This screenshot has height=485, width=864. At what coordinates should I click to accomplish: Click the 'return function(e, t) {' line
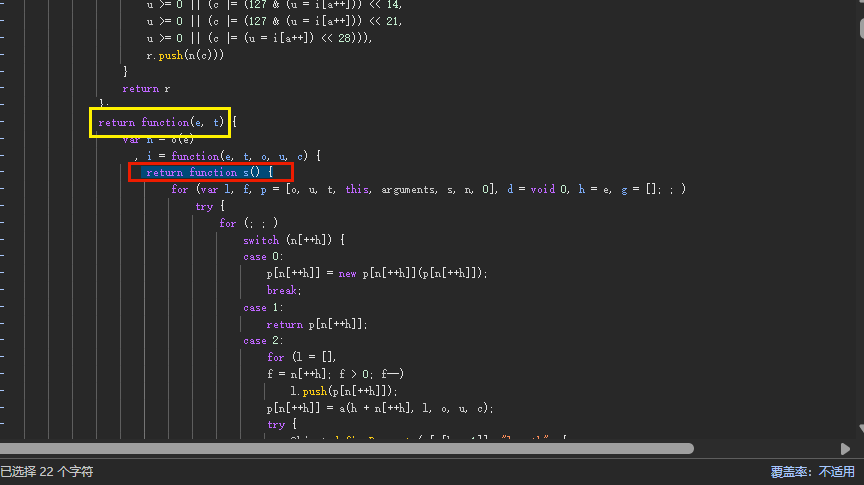click(168, 122)
